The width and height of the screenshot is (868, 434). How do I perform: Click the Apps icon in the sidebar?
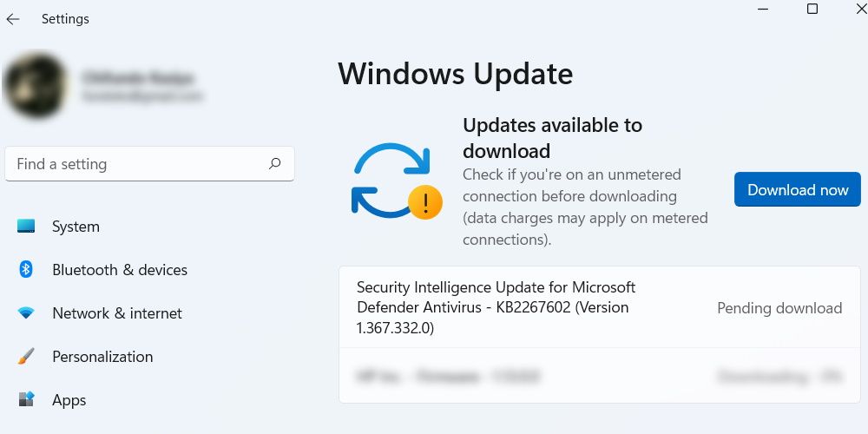pos(26,400)
